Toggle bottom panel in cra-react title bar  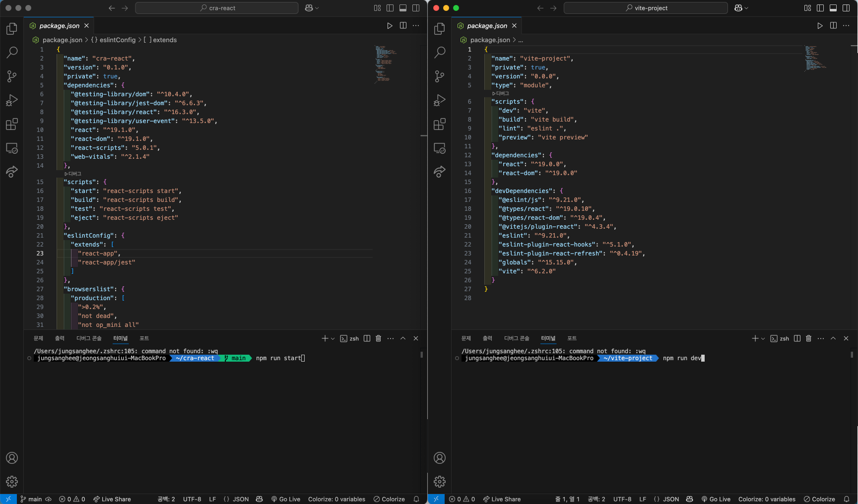[x=403, y=8]
